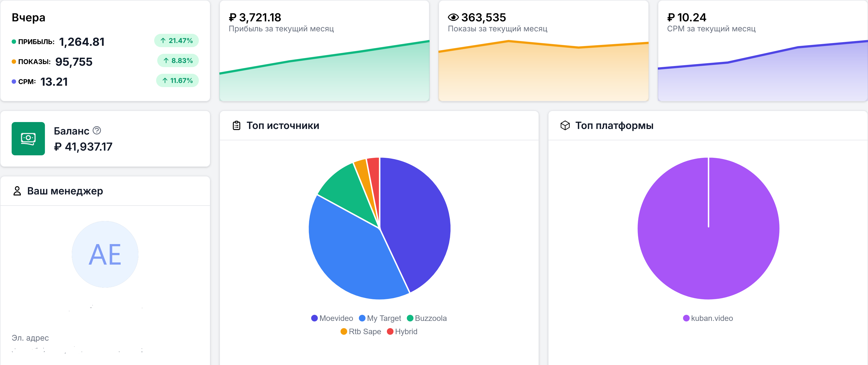Click the ₽ 3,721.18 profit value
This screenshot has height=365, width=868.
[x=255, y=17]
